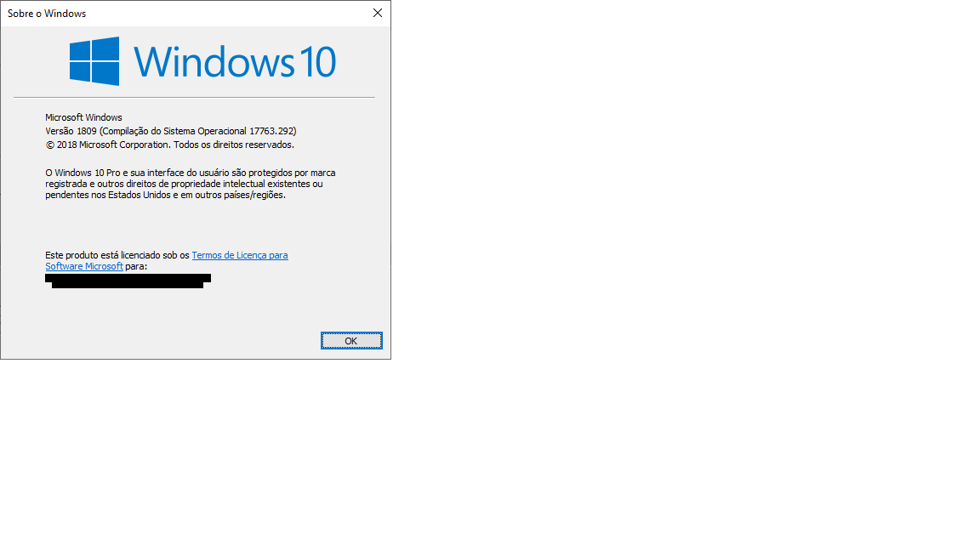Screen dimensions: 980x551
Task: Click the Microsoft Windows label
Action: (83, 117)
